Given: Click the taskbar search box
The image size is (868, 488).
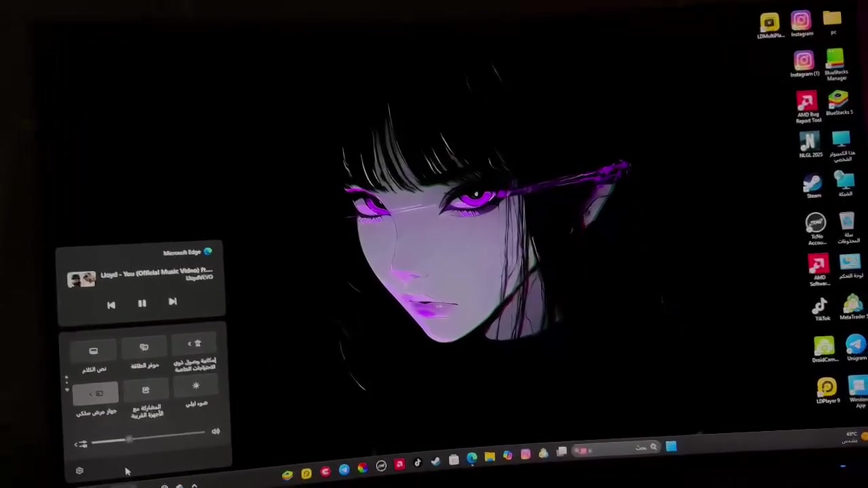Looking at the screenshot, I should click(617, 449).
